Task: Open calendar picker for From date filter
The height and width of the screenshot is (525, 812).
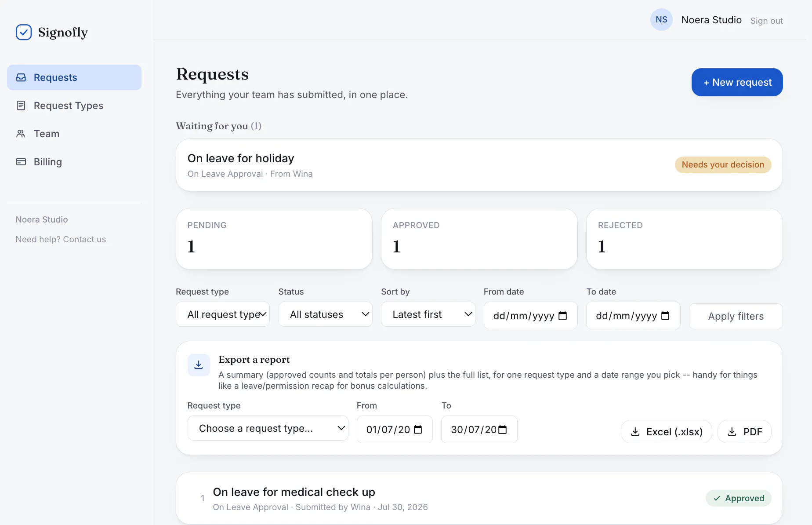Action: (562, 316)
